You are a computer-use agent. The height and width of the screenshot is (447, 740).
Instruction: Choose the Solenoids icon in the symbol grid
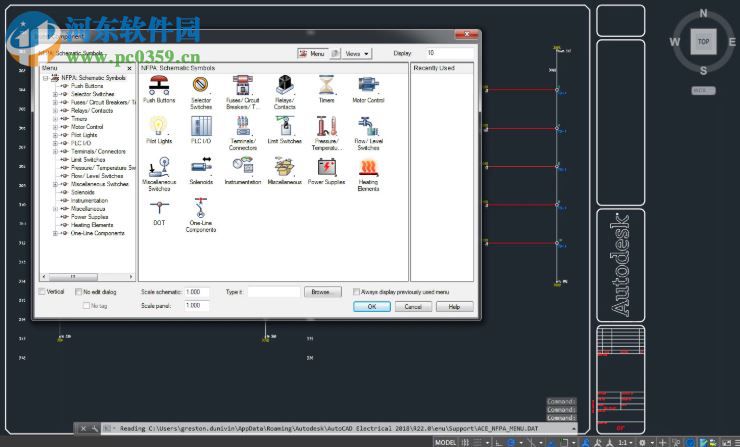(201, 167)
